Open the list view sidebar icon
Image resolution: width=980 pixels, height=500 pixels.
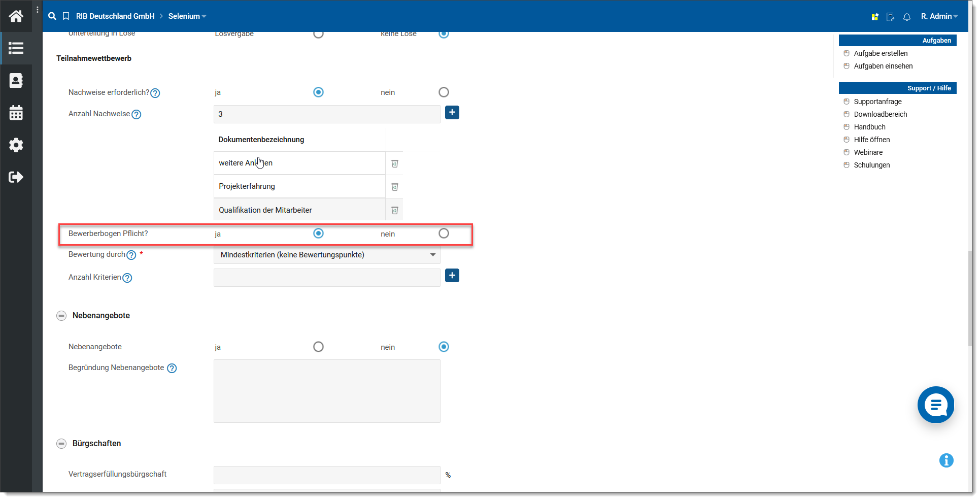tap(16, 48)
